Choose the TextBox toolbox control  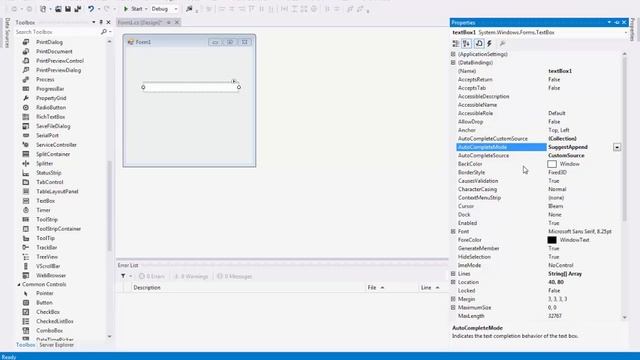click(45, 201)
